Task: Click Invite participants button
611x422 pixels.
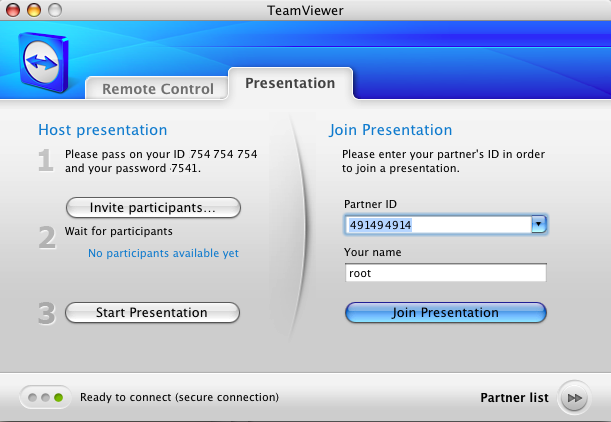Action: click(153, 207)
